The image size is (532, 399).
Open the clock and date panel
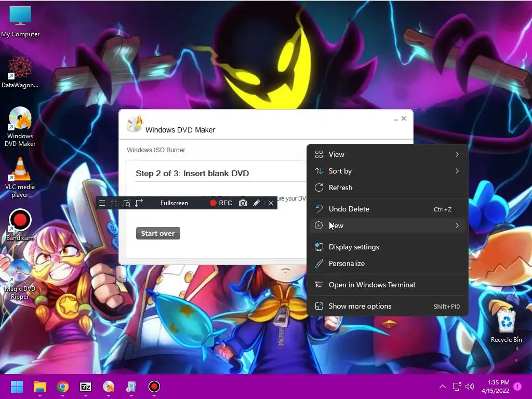click(x=496, y=387)
